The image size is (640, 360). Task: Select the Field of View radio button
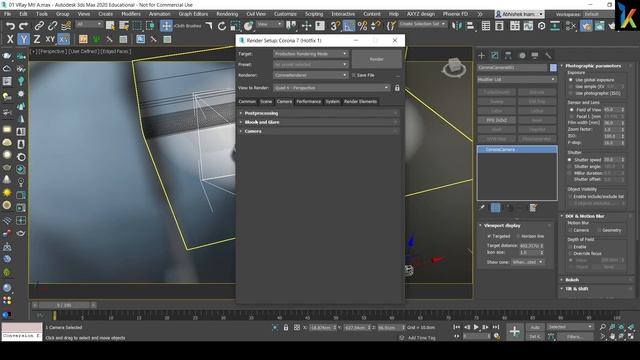571,110
